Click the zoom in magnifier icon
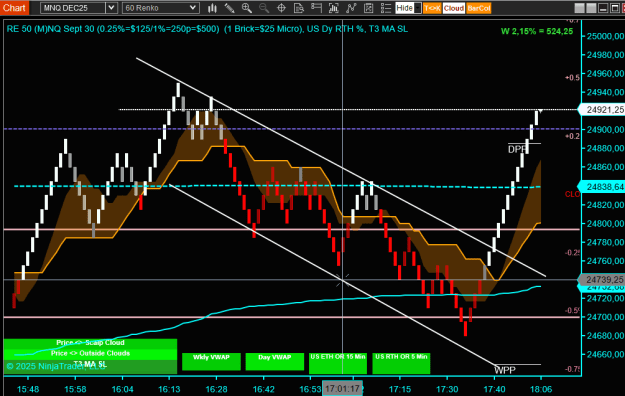625x396 pixels. [247, 8]
